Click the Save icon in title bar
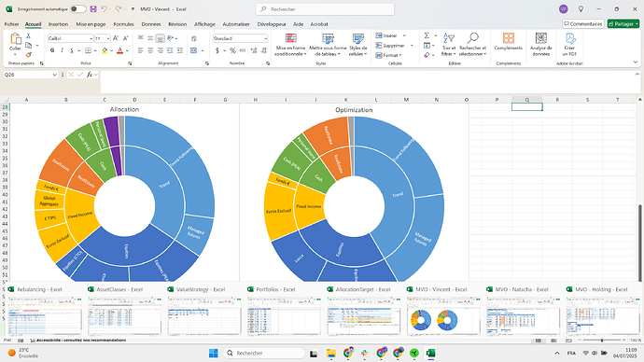The width and height of the screenshot is (644, 362). pyautogui.click(x=93, y=8)
